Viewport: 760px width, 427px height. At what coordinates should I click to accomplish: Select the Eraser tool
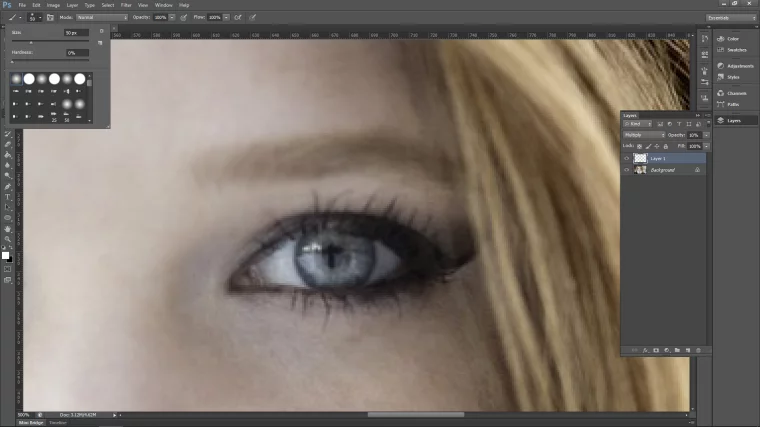7,144
